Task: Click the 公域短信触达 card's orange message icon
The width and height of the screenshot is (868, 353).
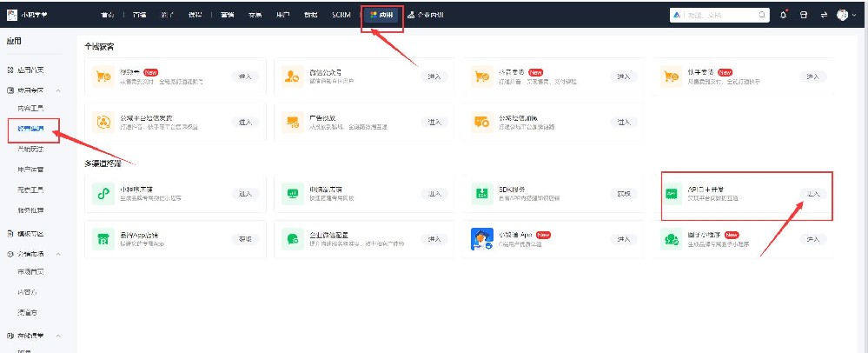Action: coord(480,122)
